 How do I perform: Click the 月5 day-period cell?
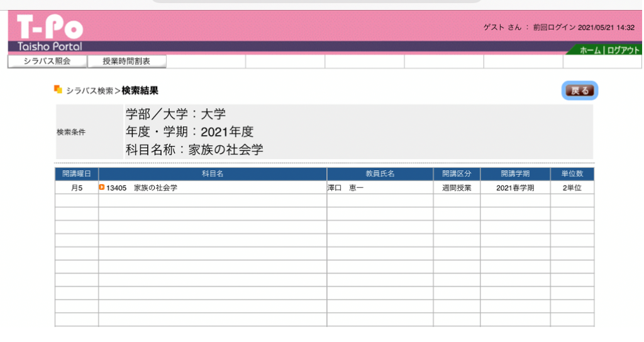[x=77, y=188]
